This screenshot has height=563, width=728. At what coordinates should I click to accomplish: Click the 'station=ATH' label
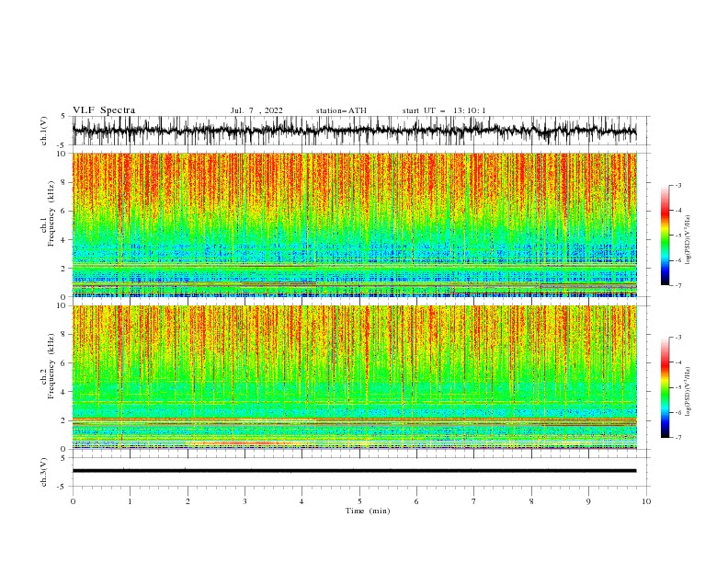pos(341,110)
